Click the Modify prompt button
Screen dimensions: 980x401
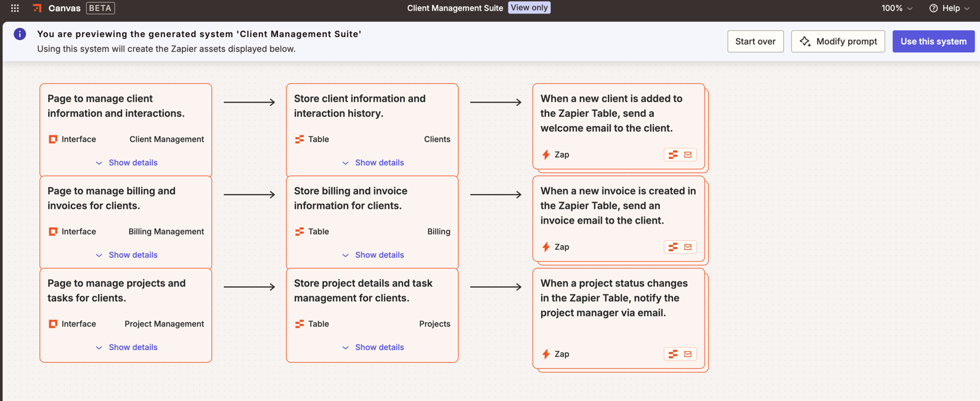pyautogui.click(x=838, y=41)
